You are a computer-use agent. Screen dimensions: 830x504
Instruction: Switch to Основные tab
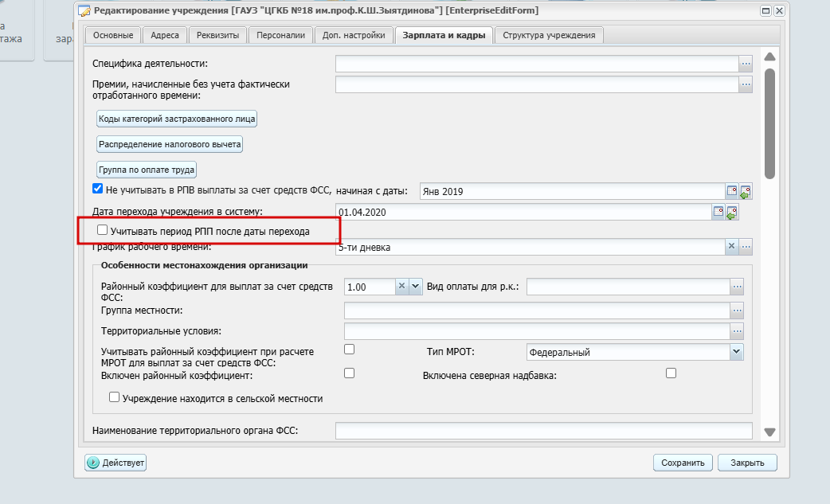113,36
